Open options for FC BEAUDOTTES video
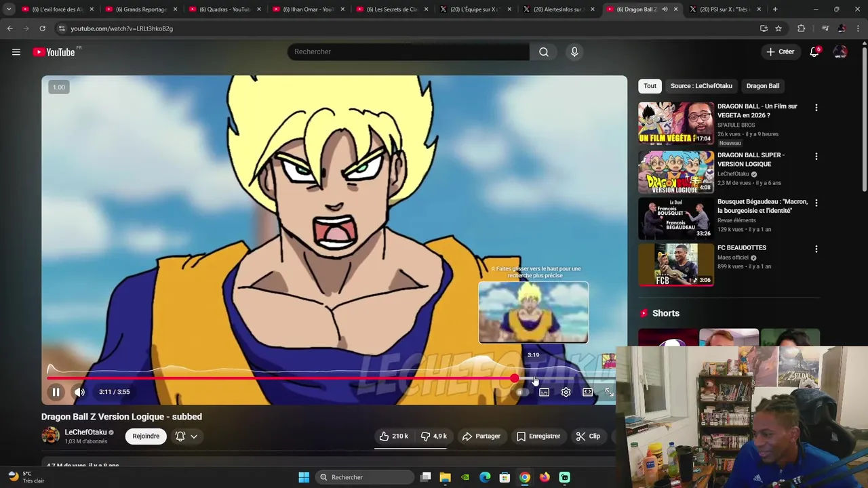Screen dimensions: 868x488 point(816,249)
